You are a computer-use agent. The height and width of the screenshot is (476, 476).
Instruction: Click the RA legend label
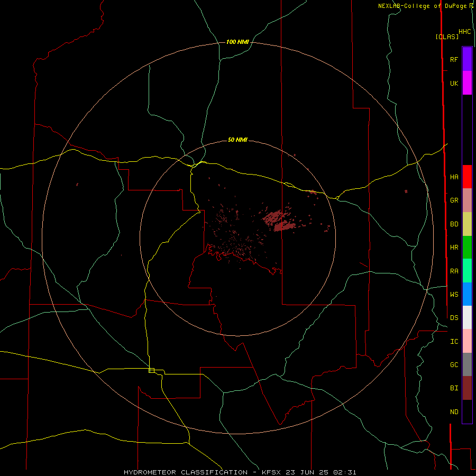(x=454, y=271)
